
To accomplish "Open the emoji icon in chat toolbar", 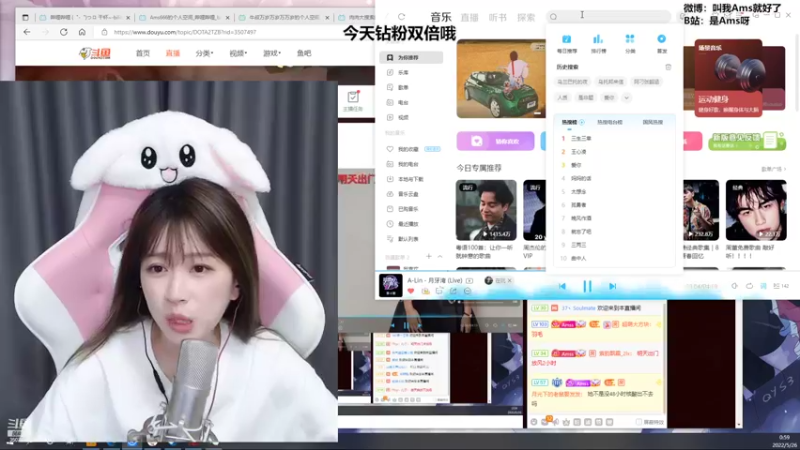I will click(534, 422).
